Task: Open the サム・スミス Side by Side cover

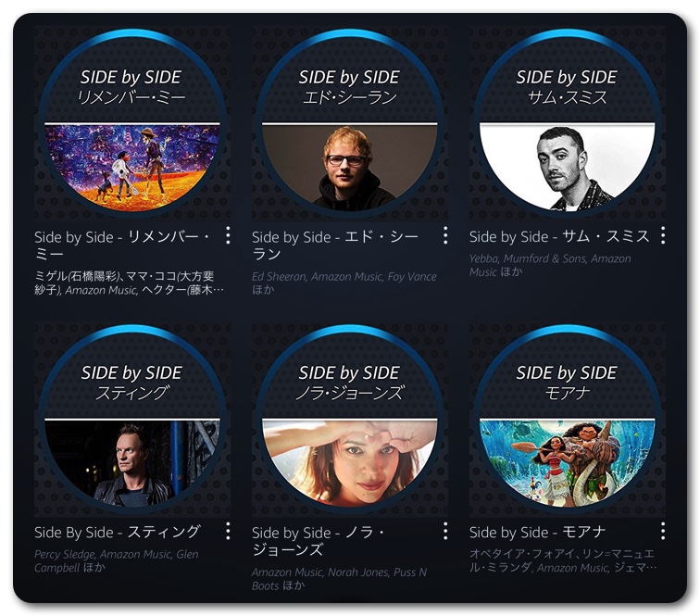Action: click(x=567, y=124)
